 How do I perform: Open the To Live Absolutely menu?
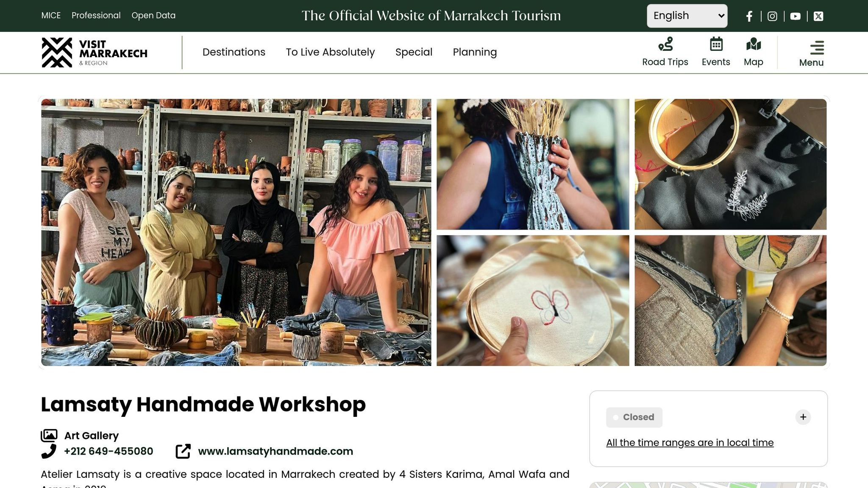[330, 52]
